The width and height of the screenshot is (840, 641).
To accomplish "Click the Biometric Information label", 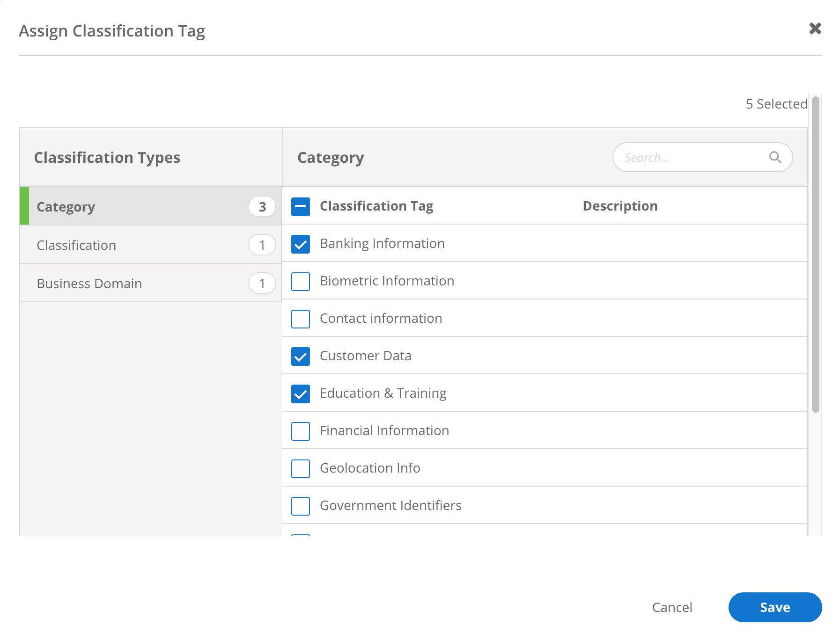I will point(387,281).
